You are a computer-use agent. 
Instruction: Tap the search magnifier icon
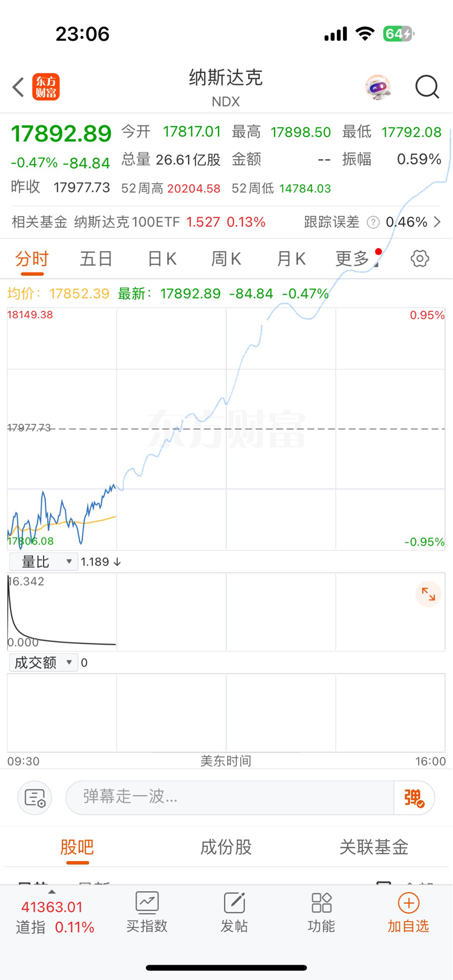[x=427, y=87]
